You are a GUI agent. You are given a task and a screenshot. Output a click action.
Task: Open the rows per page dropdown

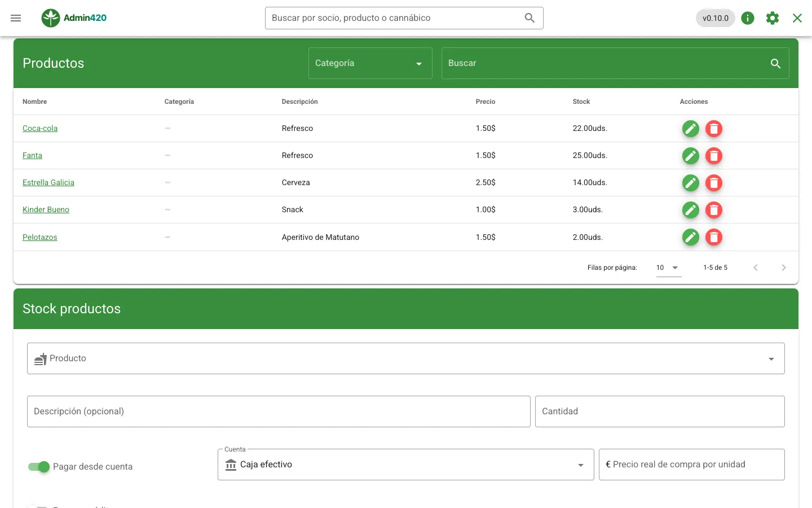(668, 268)
